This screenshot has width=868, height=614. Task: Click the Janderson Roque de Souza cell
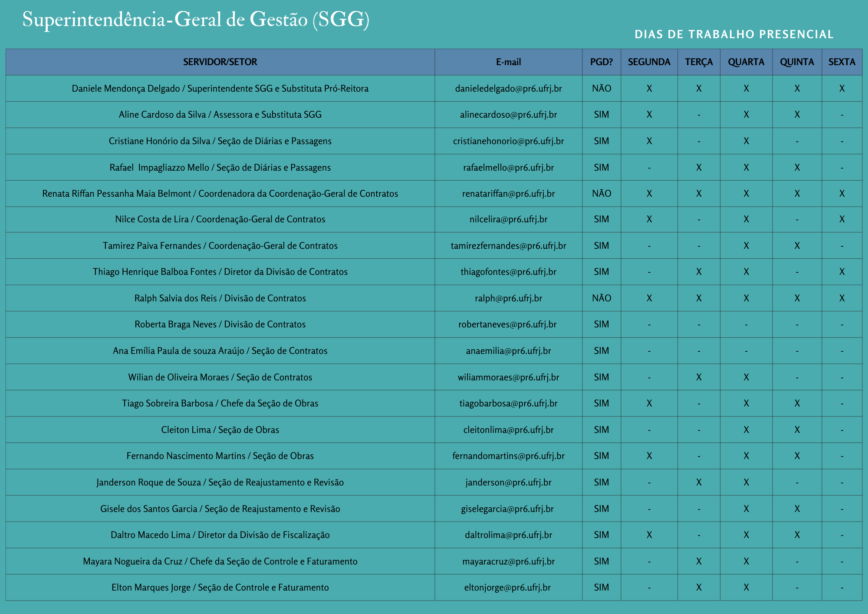pos(220,482)
